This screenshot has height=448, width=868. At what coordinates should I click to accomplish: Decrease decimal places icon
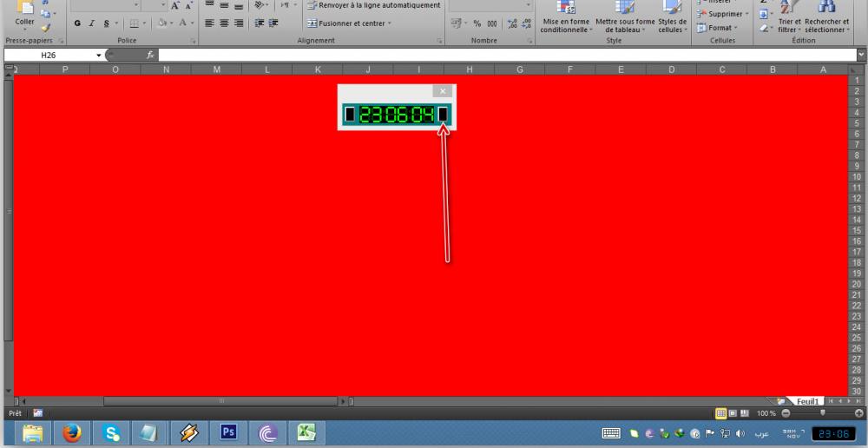tap(527, 23)
